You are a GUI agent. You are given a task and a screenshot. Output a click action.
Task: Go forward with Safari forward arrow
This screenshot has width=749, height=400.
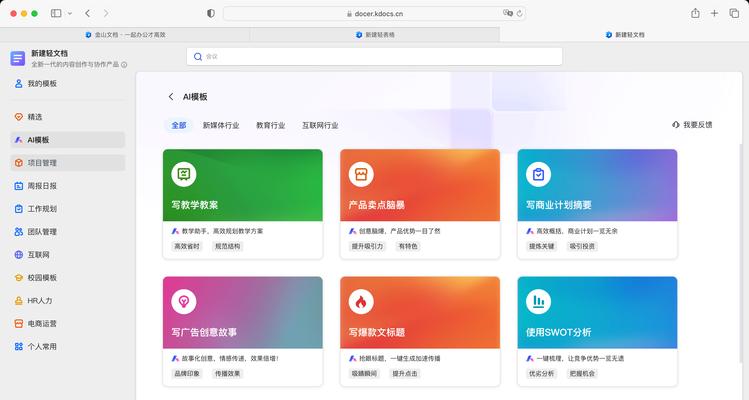tap(106, 13)
